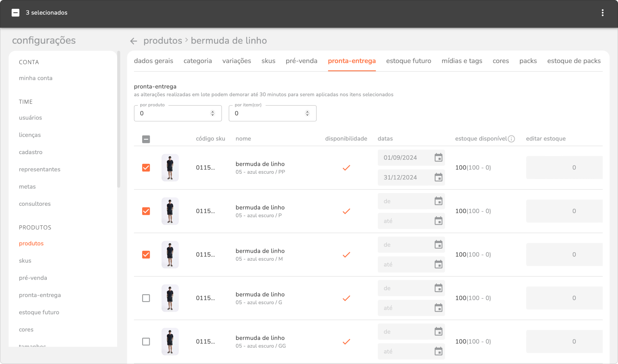Switch to the estoque futuro tab
This screenshot has height=364, width=618.
coord(409,61)
